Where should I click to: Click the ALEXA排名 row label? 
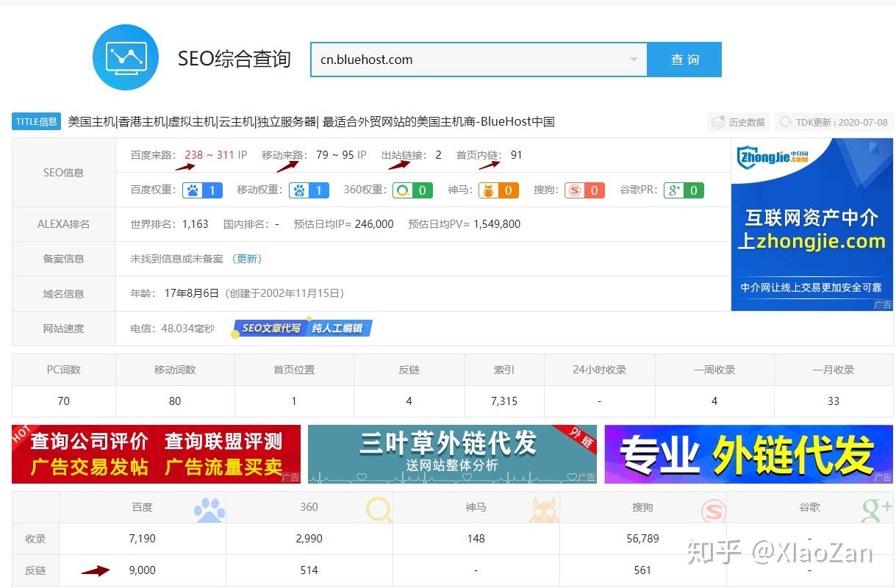[x=64, y=224]
